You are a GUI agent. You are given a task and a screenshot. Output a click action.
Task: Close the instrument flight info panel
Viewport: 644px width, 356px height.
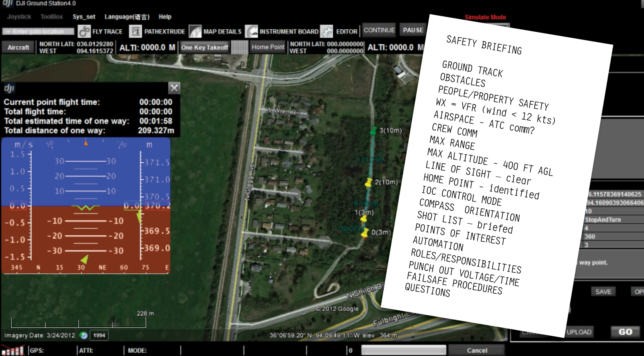[174, 88]
